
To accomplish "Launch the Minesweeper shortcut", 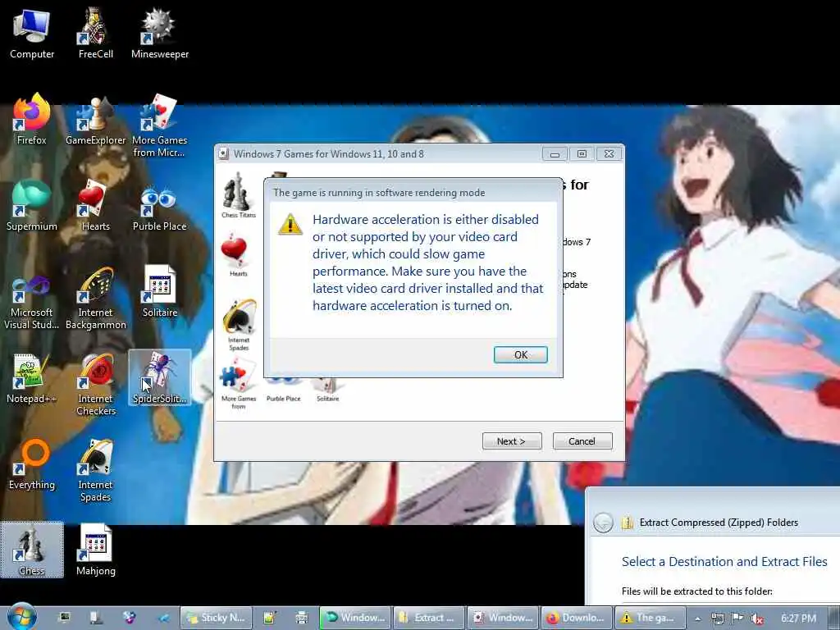I will tap(160, 34).
